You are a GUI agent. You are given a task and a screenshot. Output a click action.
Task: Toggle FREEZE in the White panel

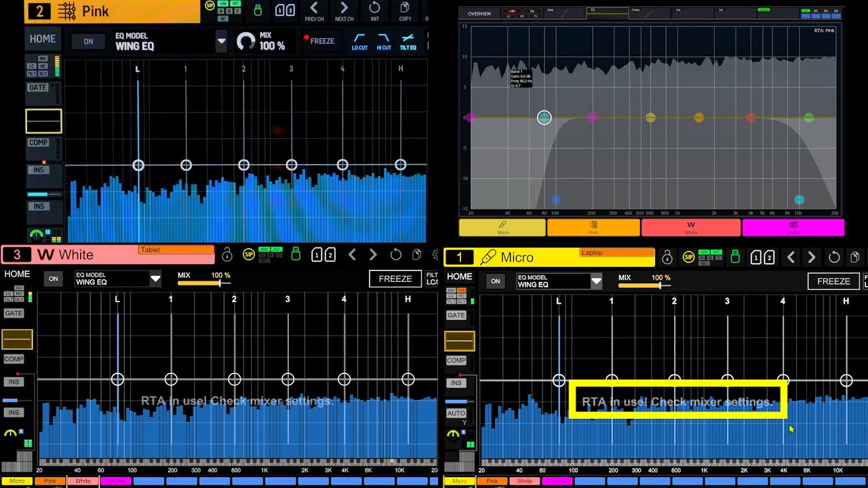tap(395, 279)
